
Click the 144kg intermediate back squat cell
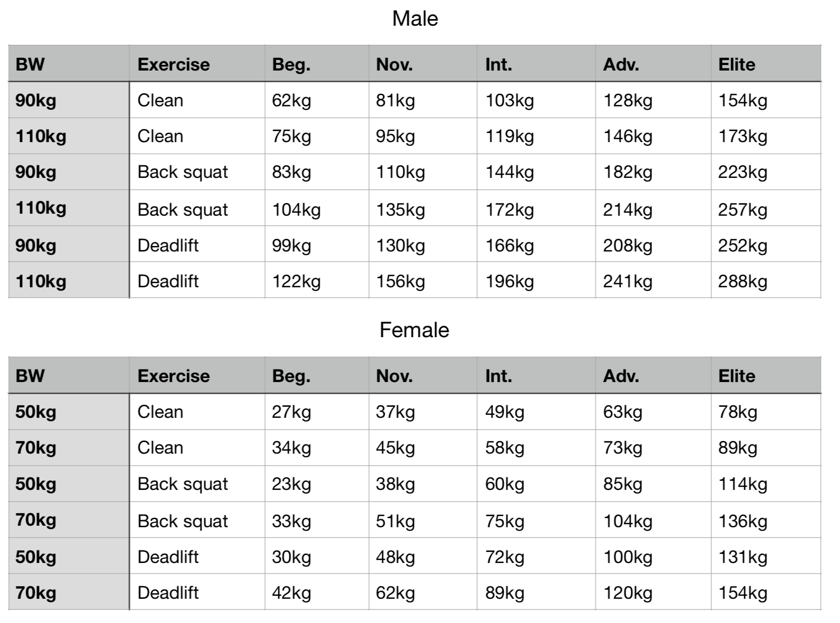[x=536, y=172]
